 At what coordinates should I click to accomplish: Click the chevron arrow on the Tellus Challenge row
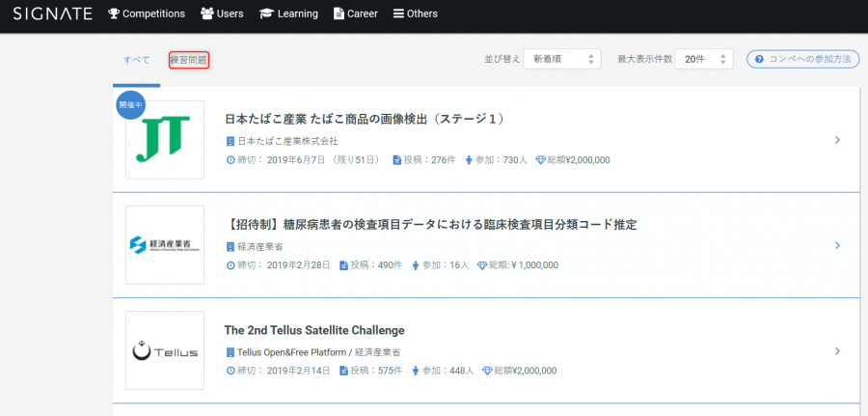[x=837, y=350]
